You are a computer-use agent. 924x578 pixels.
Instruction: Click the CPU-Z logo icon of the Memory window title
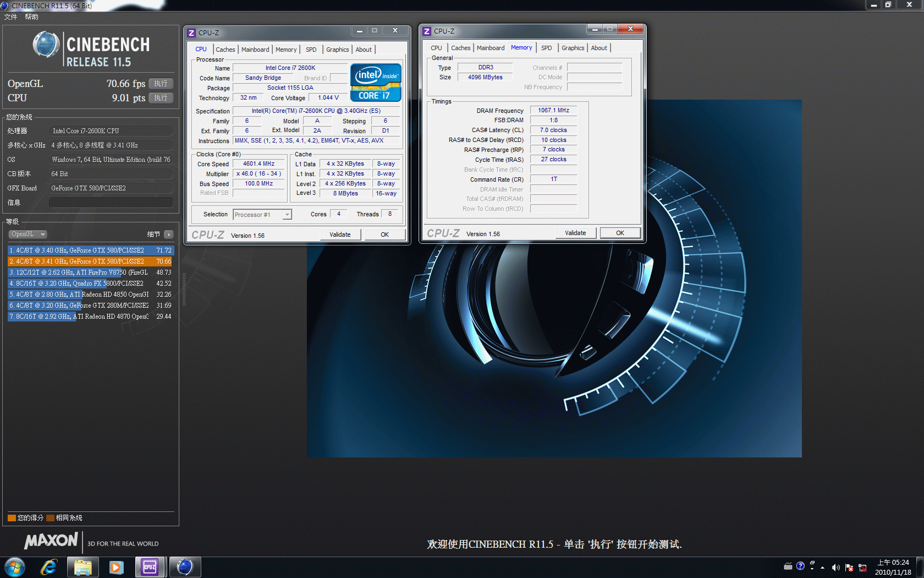click(427, 31)
